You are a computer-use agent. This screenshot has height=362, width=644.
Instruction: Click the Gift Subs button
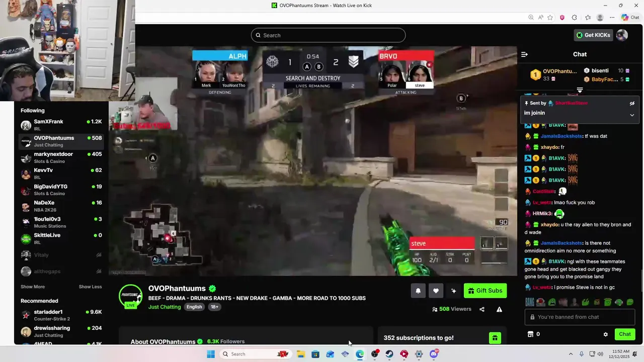coord(485,291)
